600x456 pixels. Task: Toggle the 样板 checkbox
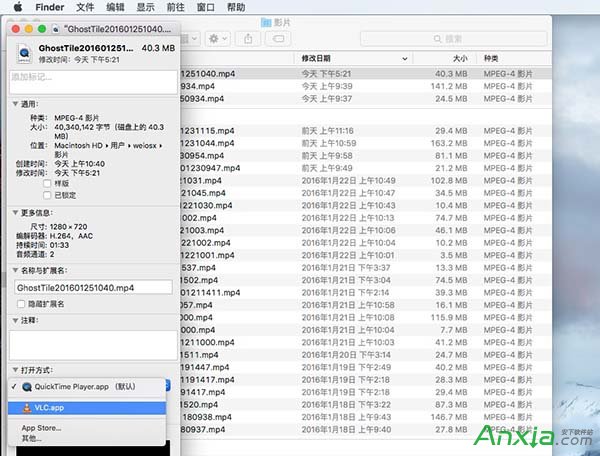coord(47,184)
